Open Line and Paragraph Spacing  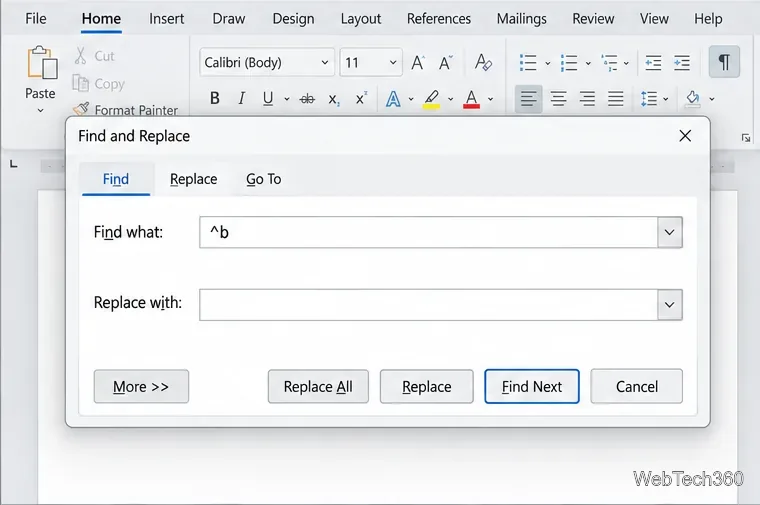coord(649,99)
